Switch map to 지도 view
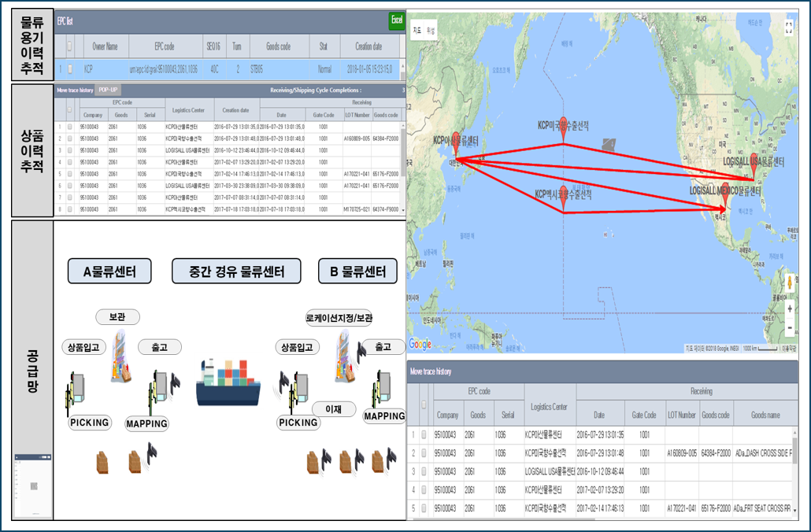The height and width of the screenshot is (532, 811). (x=417, y=31)
